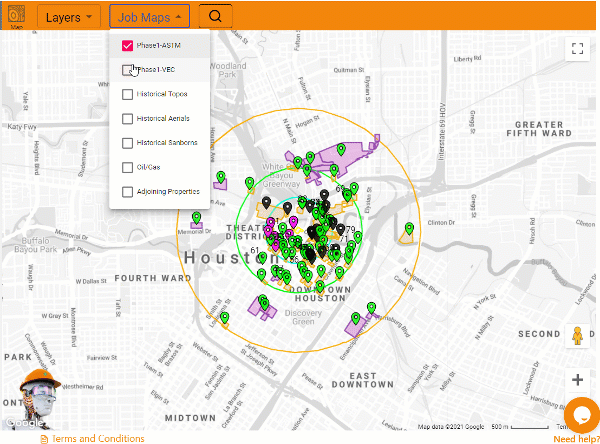Screen dimensions: 600x444
Task: Toggle fullscreen map view
Action: click(x=577, y=49)
